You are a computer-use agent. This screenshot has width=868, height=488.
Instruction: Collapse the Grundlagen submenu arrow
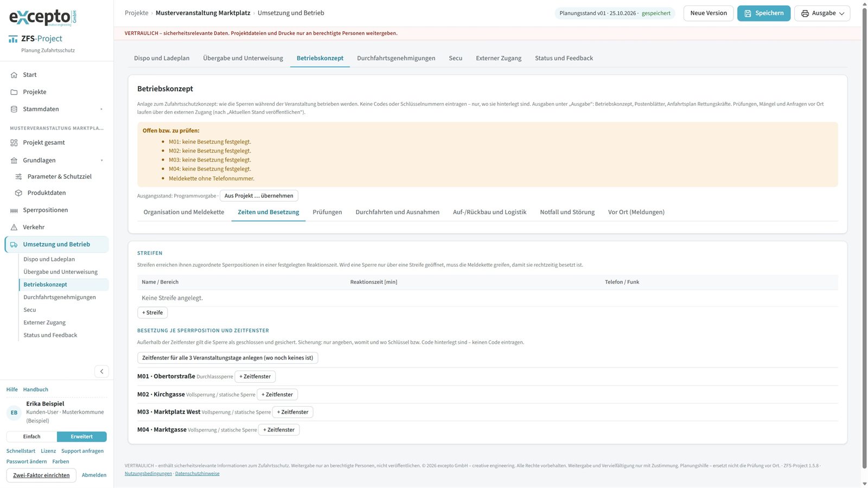coord(101,160)
